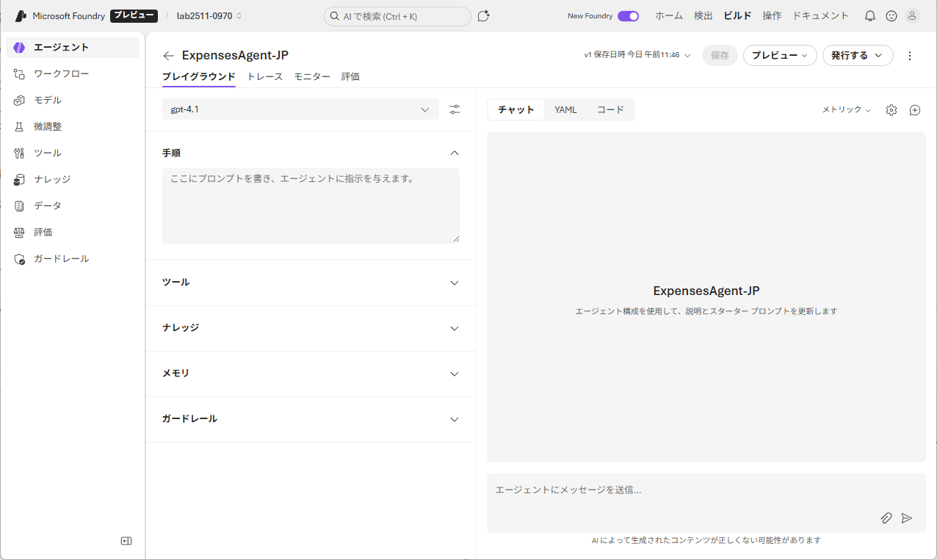Open model parameter settings beside gpt-4.1
This screenshot has width=937, height=560.
coord(455,109)
